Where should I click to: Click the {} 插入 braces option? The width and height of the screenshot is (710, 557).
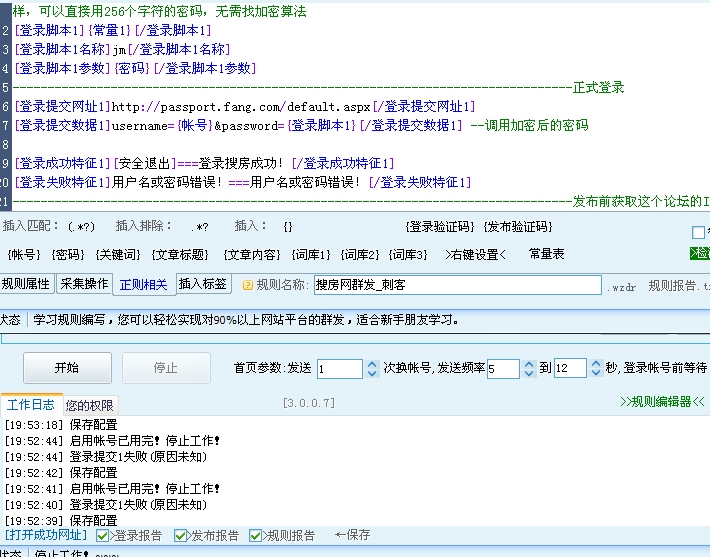tap(288, 227)
